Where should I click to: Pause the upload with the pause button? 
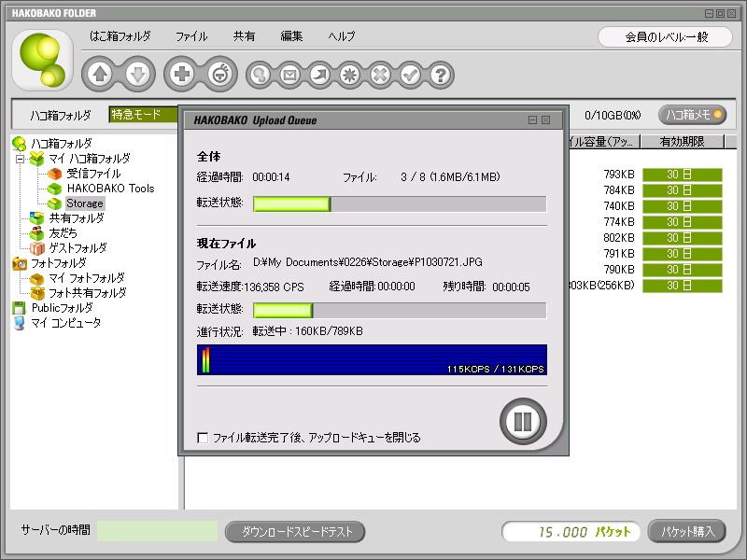[523, 422]
